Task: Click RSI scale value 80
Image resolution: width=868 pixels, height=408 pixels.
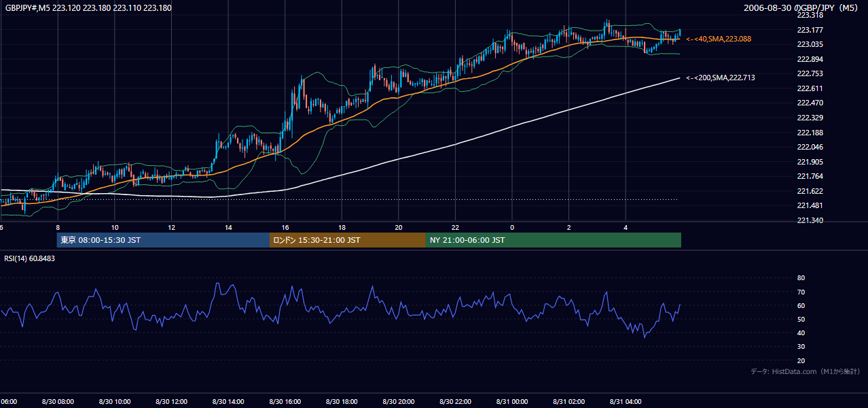Action: pos(801,278)
